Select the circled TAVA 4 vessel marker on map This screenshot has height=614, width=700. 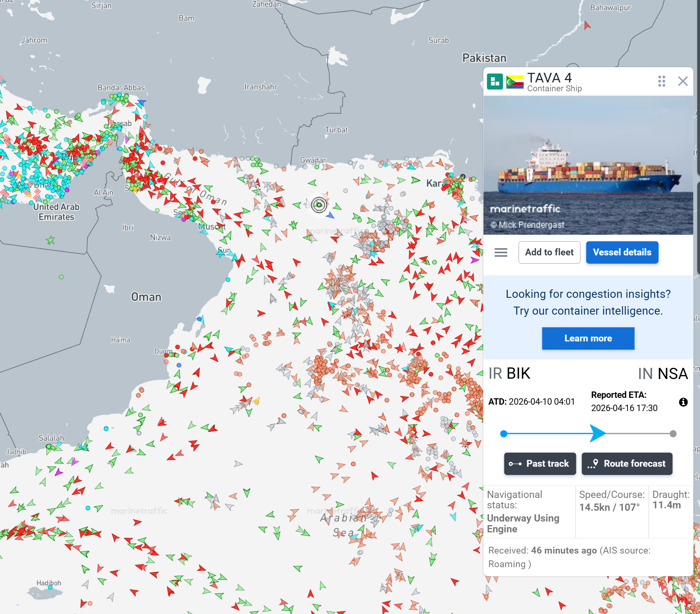[x=319, y=205]
